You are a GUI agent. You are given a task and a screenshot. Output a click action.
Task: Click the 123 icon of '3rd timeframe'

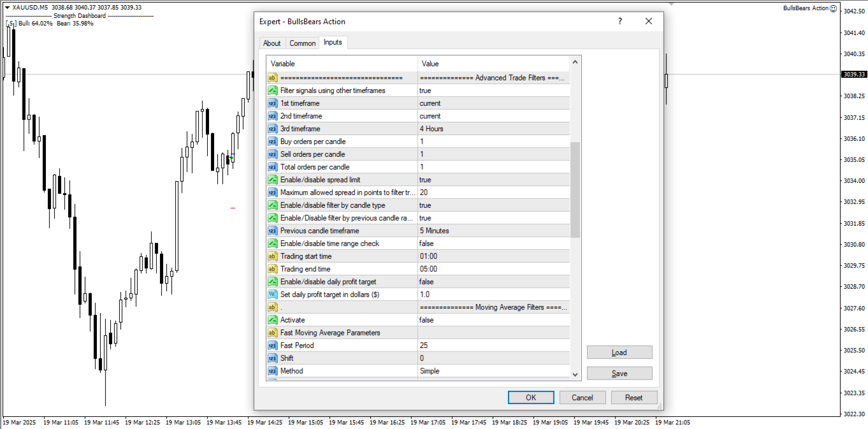click(x=272, y=129)
